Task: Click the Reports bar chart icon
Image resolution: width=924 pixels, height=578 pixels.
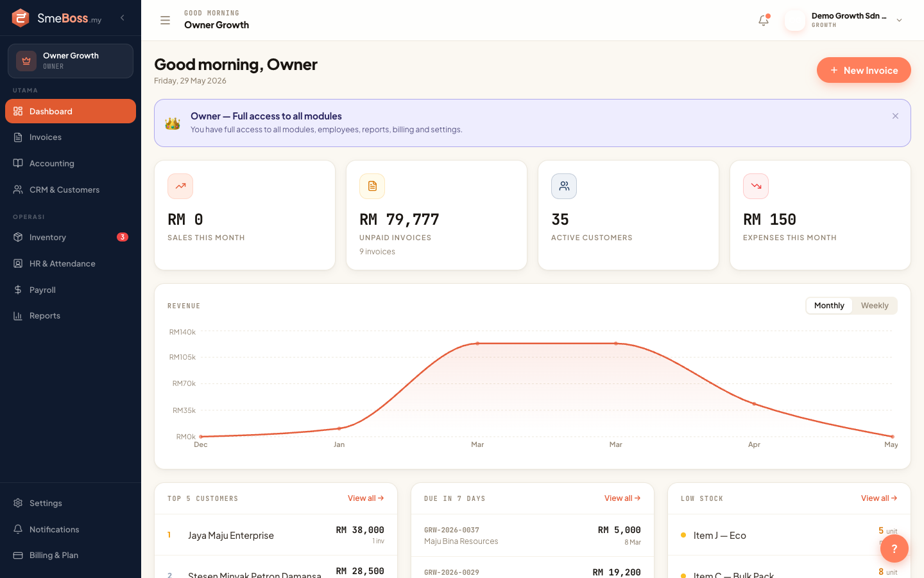Action: (18, 316)
